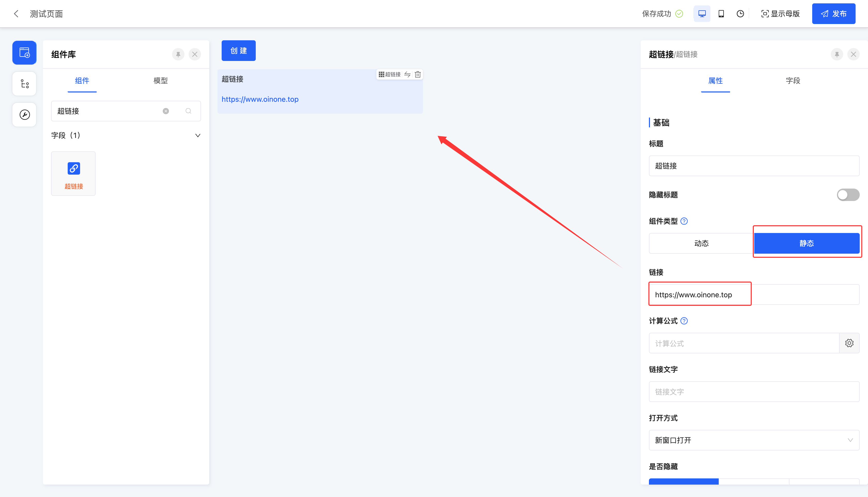
Task: Select dynamic component type
Action: pyautogui.click(x=701, y=243)
